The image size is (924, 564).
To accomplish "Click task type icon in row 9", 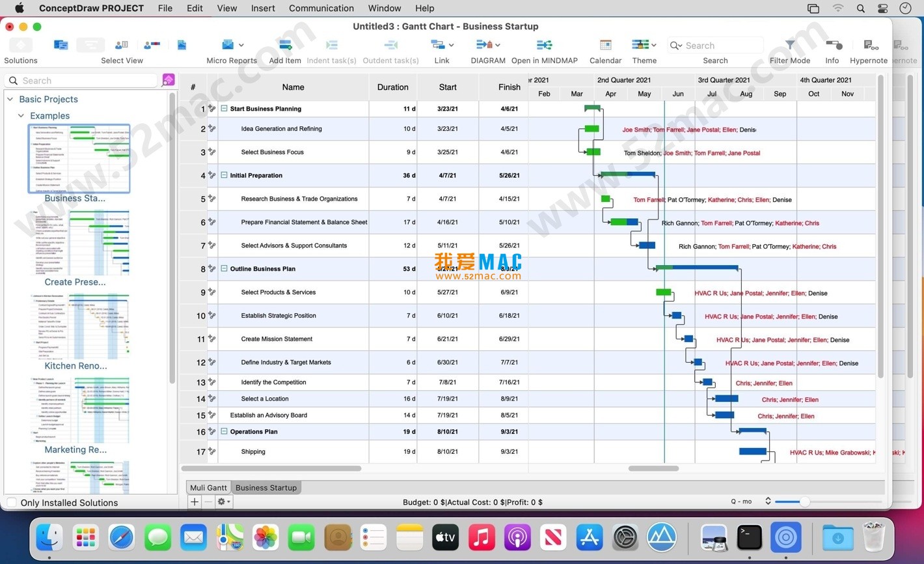I will click(211, 292).
